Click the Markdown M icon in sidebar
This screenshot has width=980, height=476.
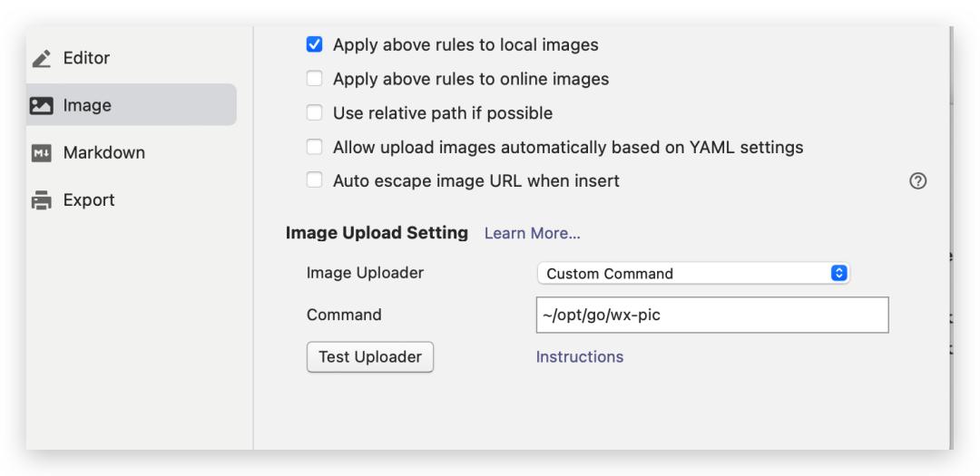click(41, 153)
